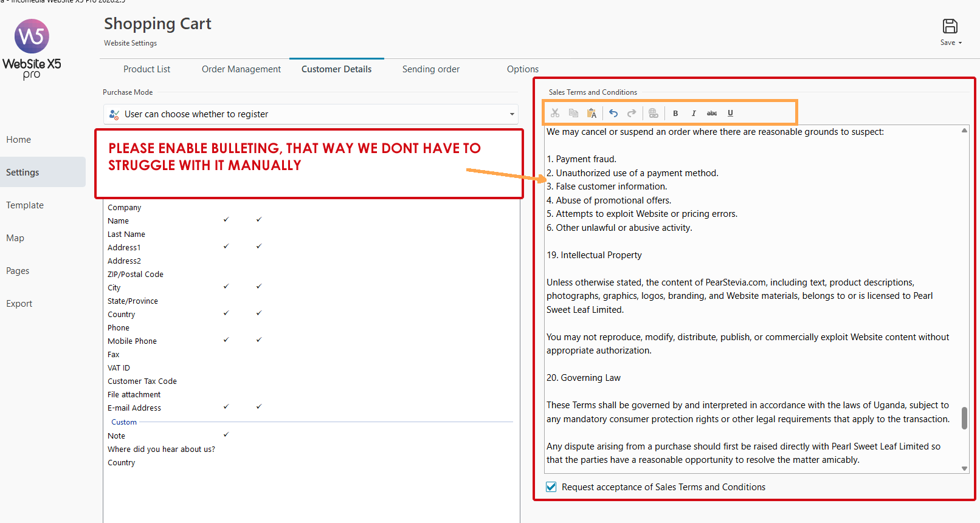Toggle first checkmark in Mobile Phone row
980x523 pixels.
click(226, 340)
